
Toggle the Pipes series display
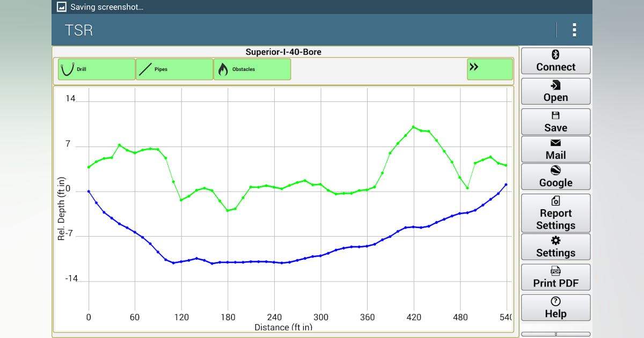[174, 69]
